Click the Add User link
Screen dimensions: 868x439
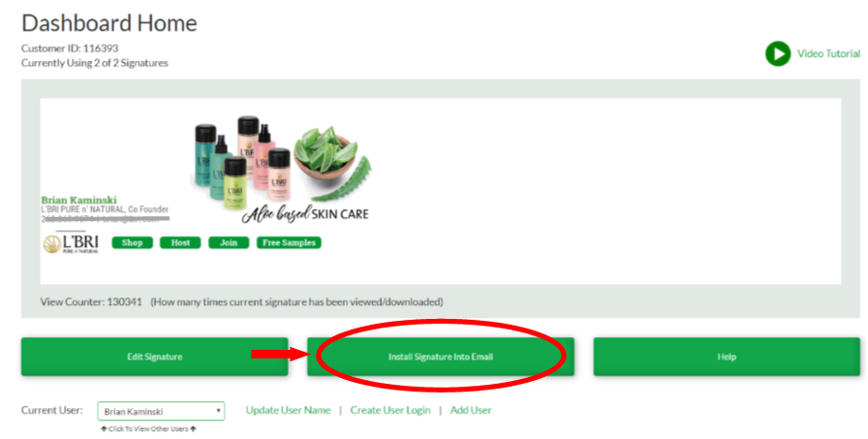471,410
